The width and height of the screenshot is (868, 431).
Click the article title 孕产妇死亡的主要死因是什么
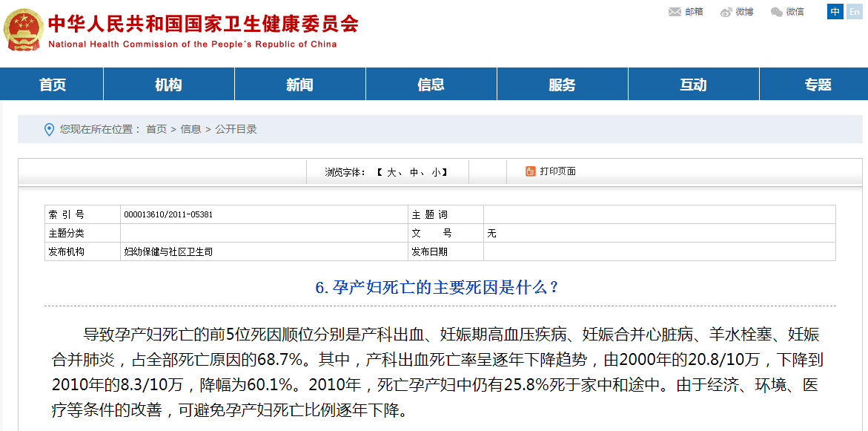pyautogui.click(x=437, y=287)
